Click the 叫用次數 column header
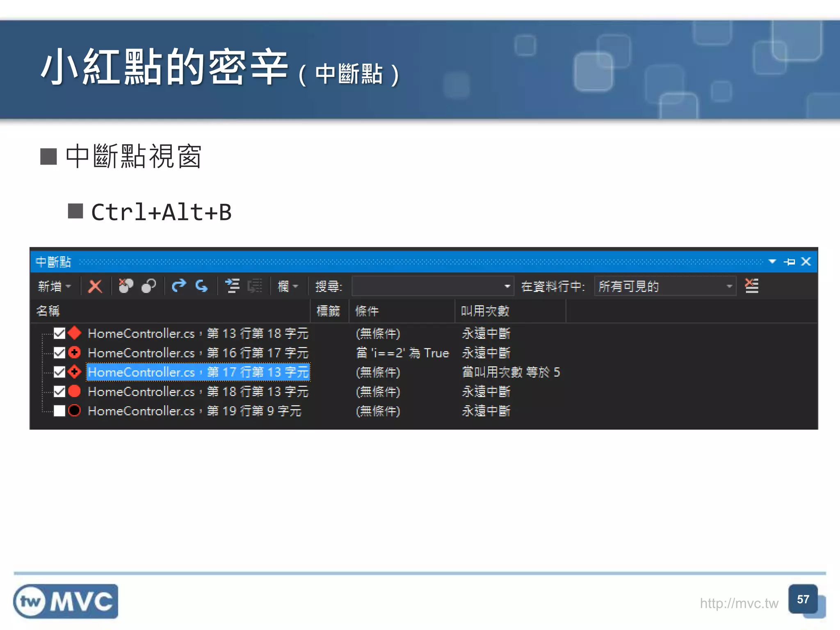Screen dimensions: 840x630 (x=510, y=311)
